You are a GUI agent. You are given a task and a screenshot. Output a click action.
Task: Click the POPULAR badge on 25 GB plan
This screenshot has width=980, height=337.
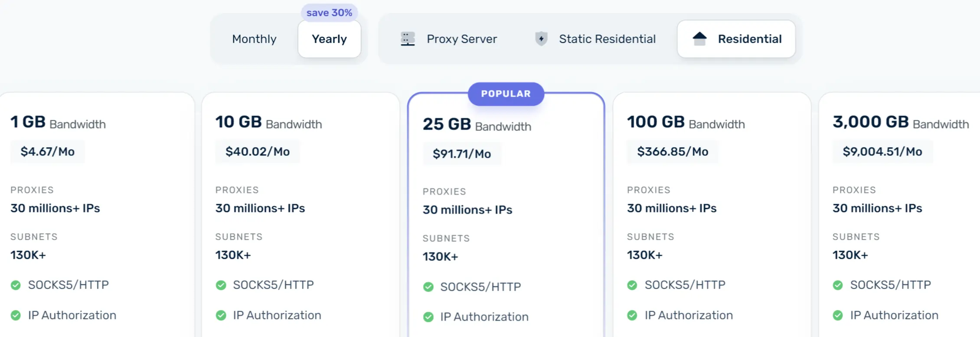(x=506, y=94)
